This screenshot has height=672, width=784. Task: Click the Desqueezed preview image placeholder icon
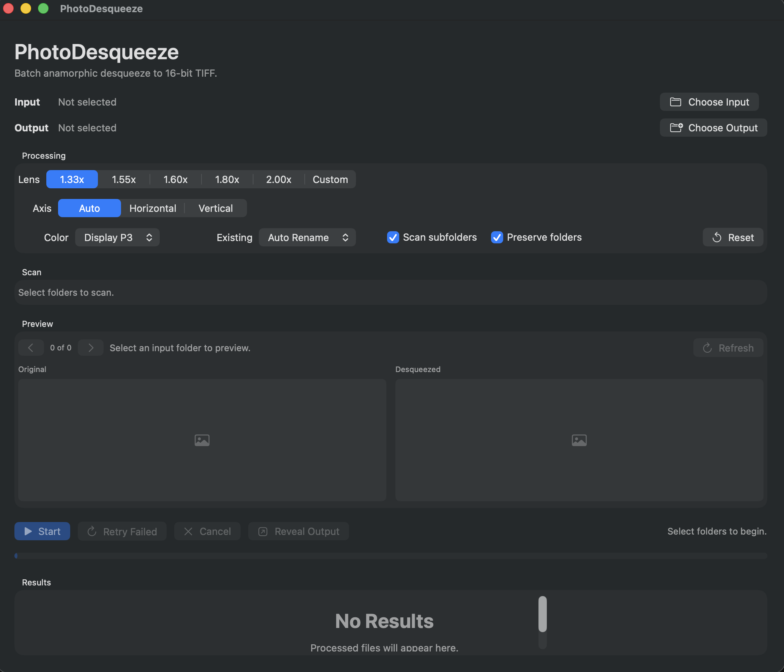(x=579, y=440)
